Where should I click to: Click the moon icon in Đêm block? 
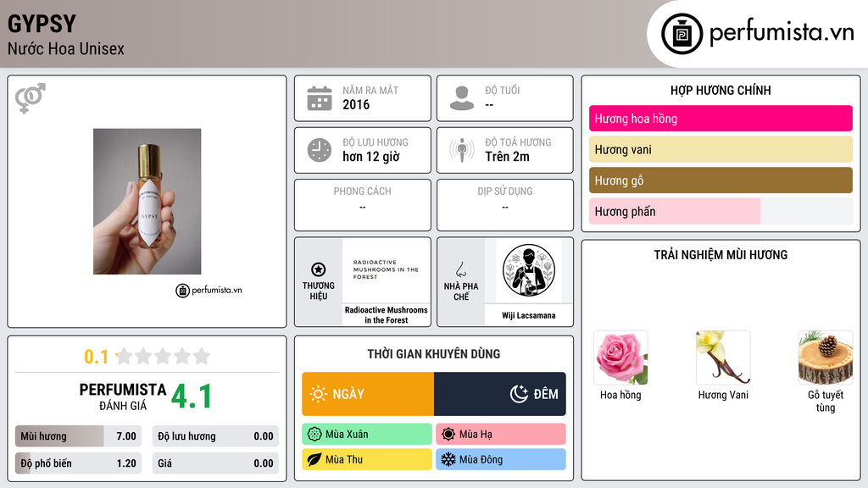pyautogui.click(x=519, y=394)
